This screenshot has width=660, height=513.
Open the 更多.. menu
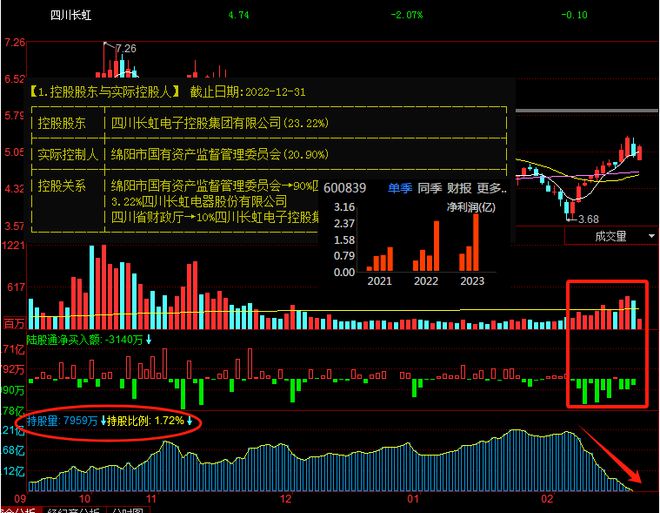point(491,188)
